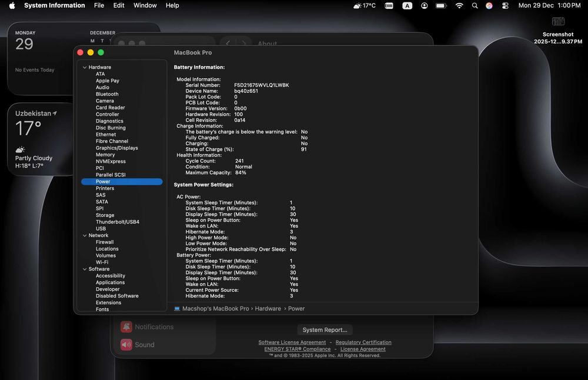Click the keyboard input source A icon
This screenshot has width=588, height=380.
coord(407,6)
